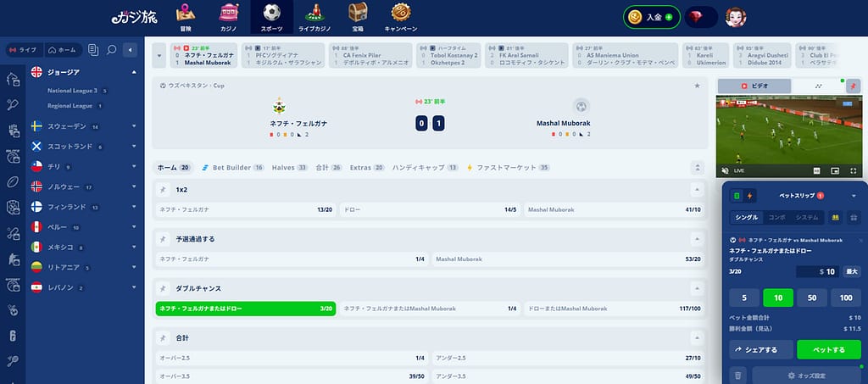Mark the match as favorite with the star
Viewport: 868px width, 384px height.
[x=697, y=86]
